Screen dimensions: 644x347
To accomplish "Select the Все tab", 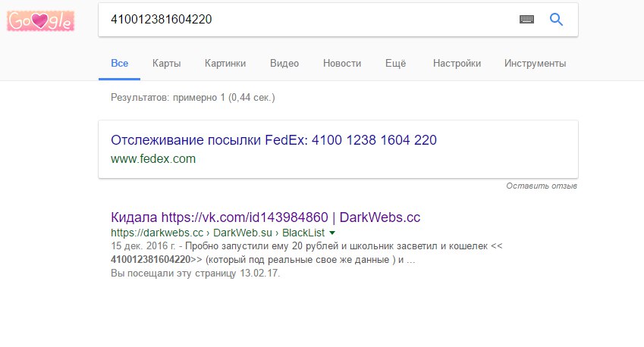I will pyautogui.click(x=120, y=63).
